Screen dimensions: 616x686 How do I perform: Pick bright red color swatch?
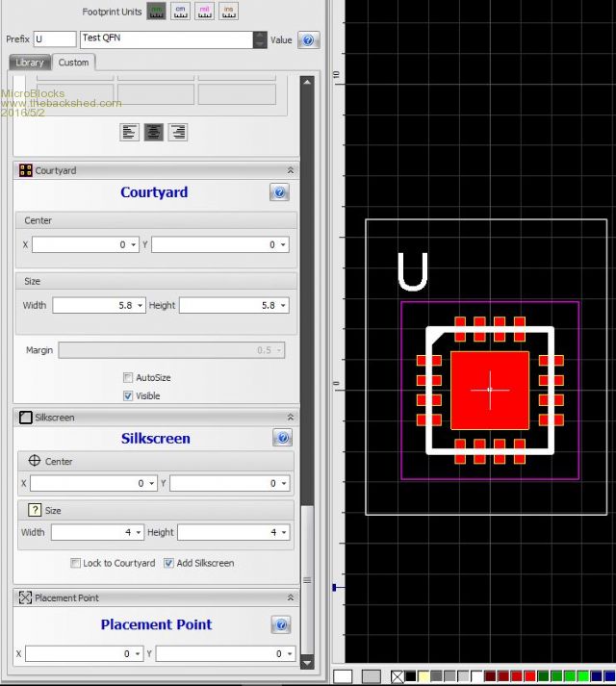click(x=528, y=677)
